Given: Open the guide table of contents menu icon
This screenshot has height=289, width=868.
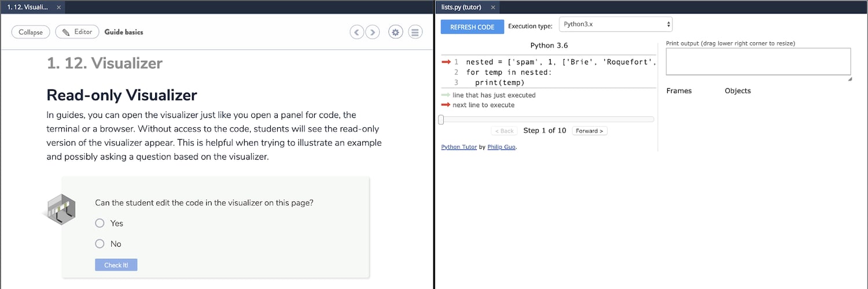Looking at the screenshot, I should (415, 32).
